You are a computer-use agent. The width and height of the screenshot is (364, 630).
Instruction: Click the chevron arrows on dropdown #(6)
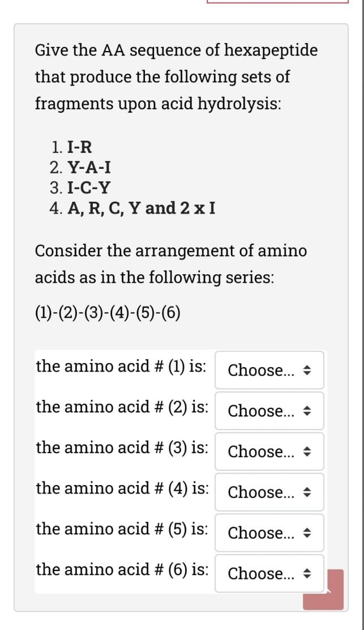click(x=306, y=574)
